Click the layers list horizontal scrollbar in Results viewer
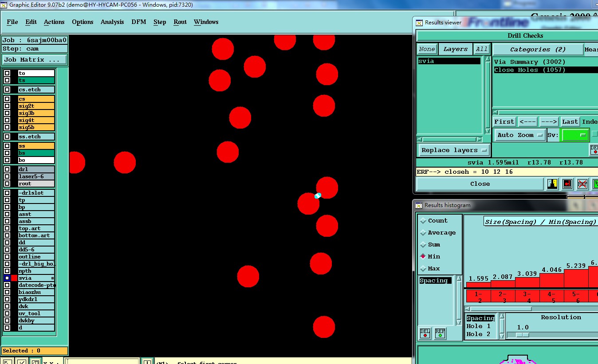 [450, 139]
